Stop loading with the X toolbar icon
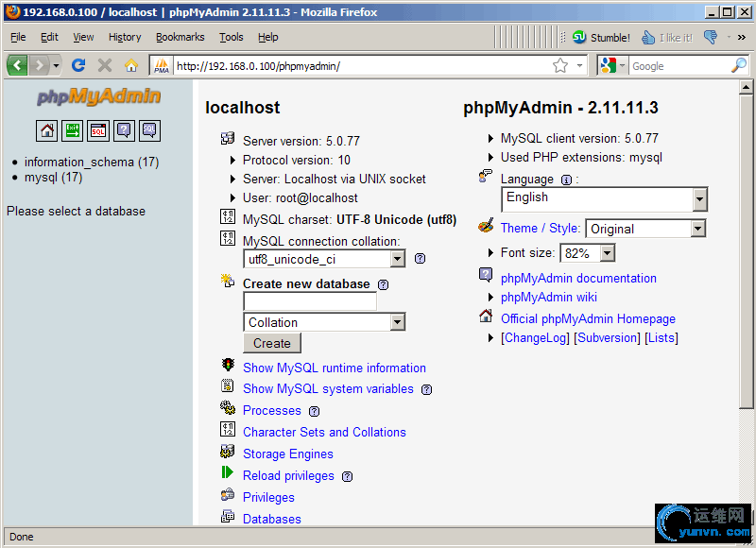 tap(105, 64)
